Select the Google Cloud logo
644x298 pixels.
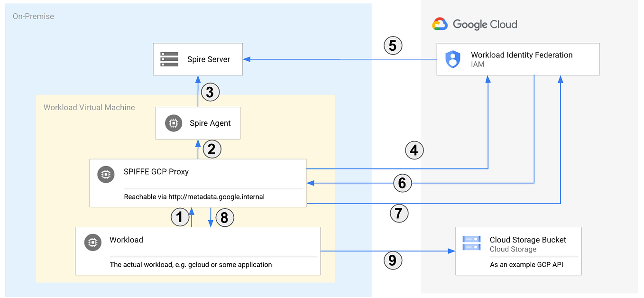tap(475, 24)
